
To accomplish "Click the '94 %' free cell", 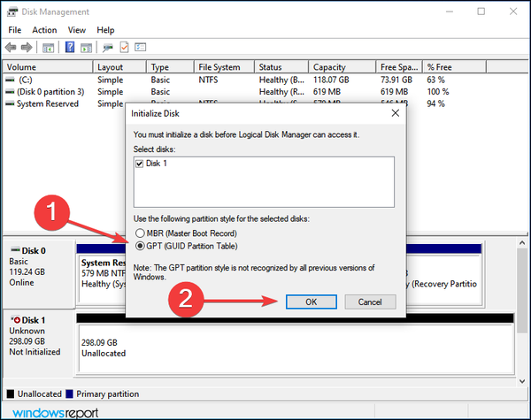I will (x=435, y=103).
